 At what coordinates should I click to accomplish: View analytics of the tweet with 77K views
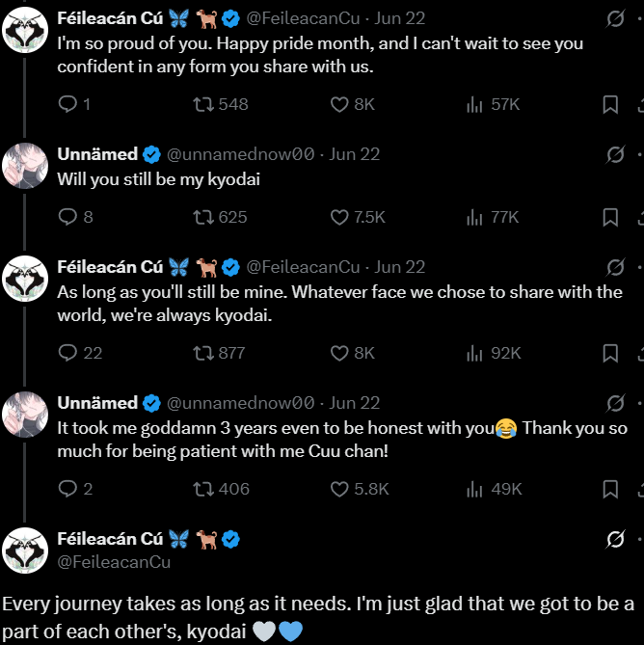[474, 218]
